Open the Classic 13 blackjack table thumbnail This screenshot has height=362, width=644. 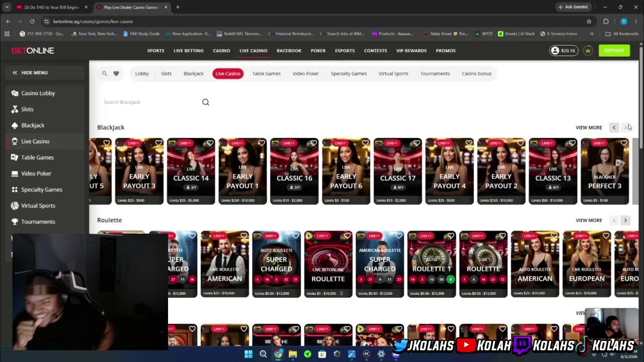pos(553,171)
